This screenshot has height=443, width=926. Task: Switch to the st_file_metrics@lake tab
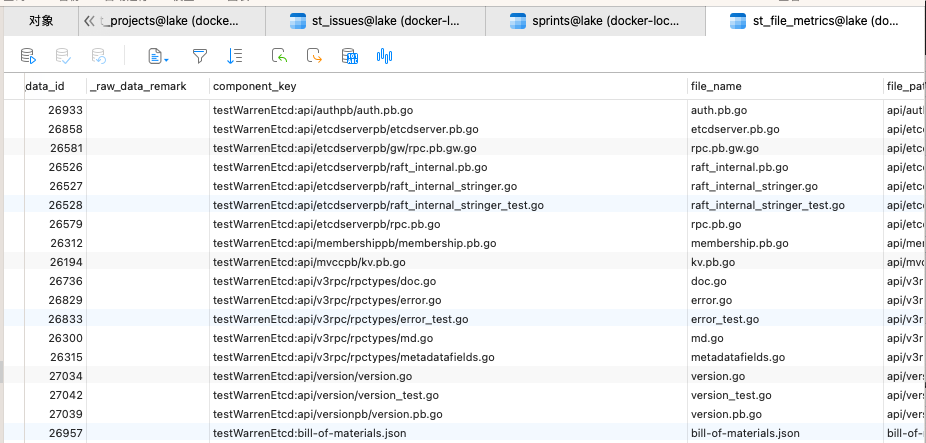(816, 21)
